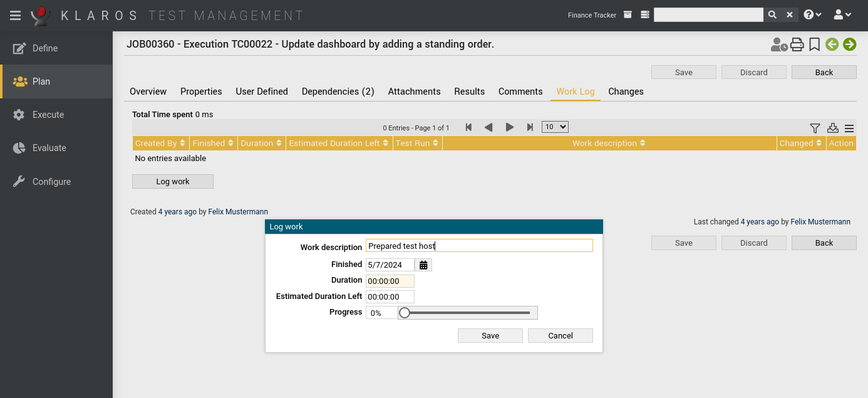This screenshot has width=868, height=398.
Task: Open the hamburger menu at top left
Action: click(15, 15)
